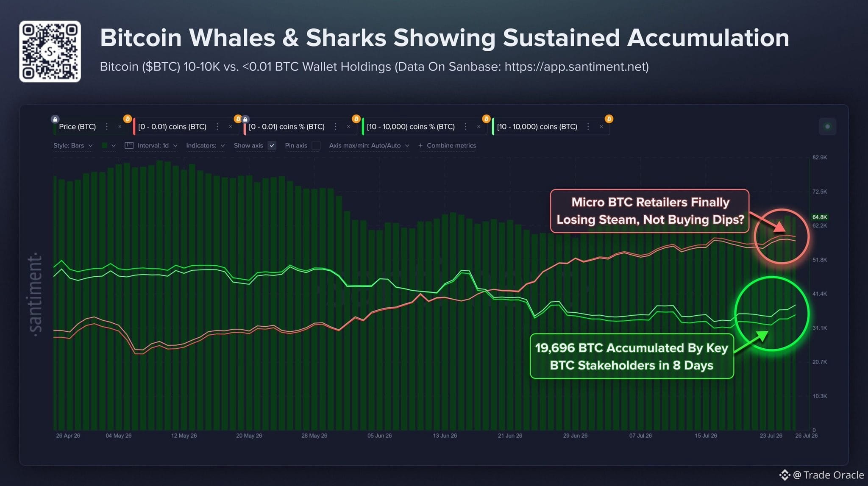Click the 64.8K current price axis label
The height and width of the screenshot is (486, 868).
click(x=820, y=217)
